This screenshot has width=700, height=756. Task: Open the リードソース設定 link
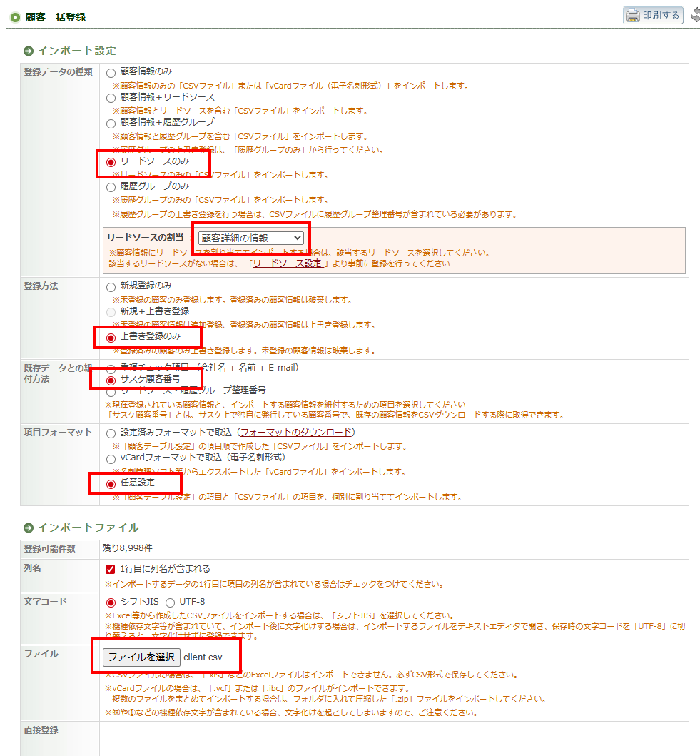pyautogui.click(x=287, y=263)
